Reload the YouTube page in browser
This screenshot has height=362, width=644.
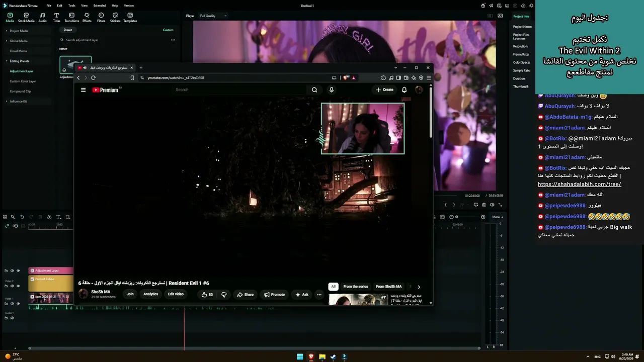click(x=93, y=78)
